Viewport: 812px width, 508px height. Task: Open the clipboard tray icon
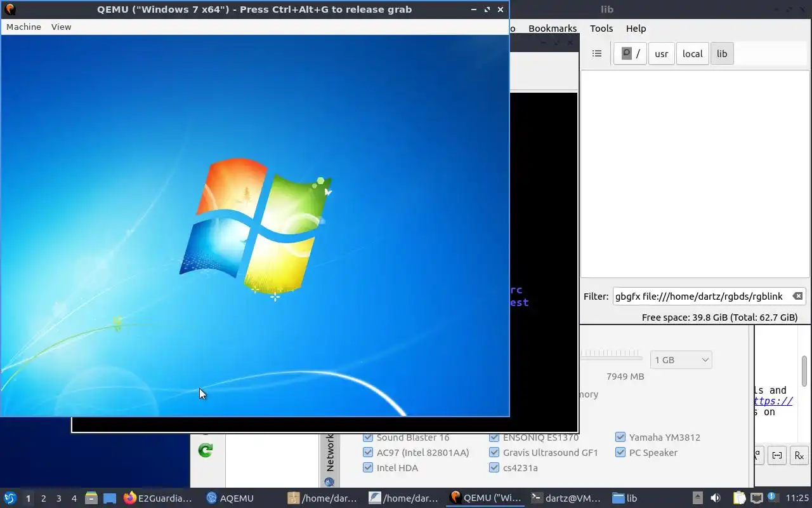click(x=739, y=498)
